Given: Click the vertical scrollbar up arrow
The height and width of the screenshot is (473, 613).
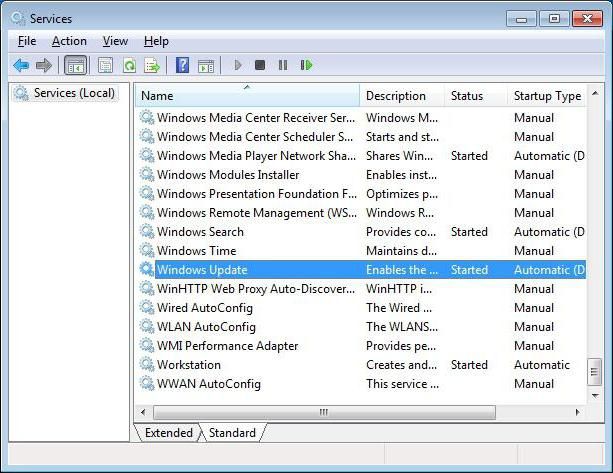Looking at the screenshot, I should (595, 93).
